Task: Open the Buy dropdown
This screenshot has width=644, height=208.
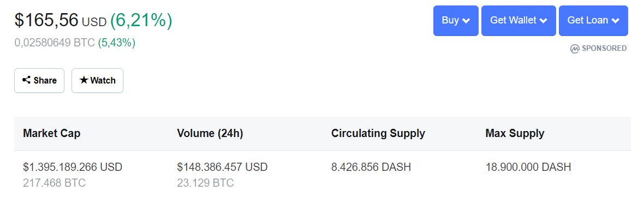Action: point(456,21)
